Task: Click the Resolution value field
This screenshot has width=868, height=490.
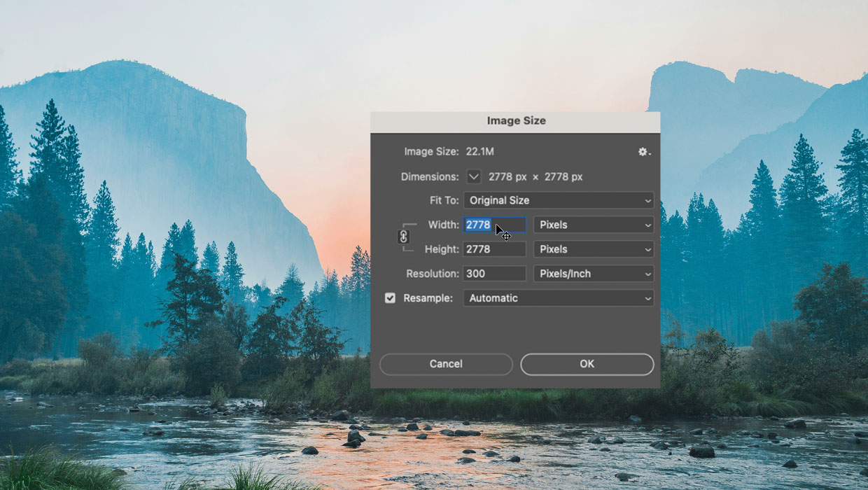Action: point(495,274)
